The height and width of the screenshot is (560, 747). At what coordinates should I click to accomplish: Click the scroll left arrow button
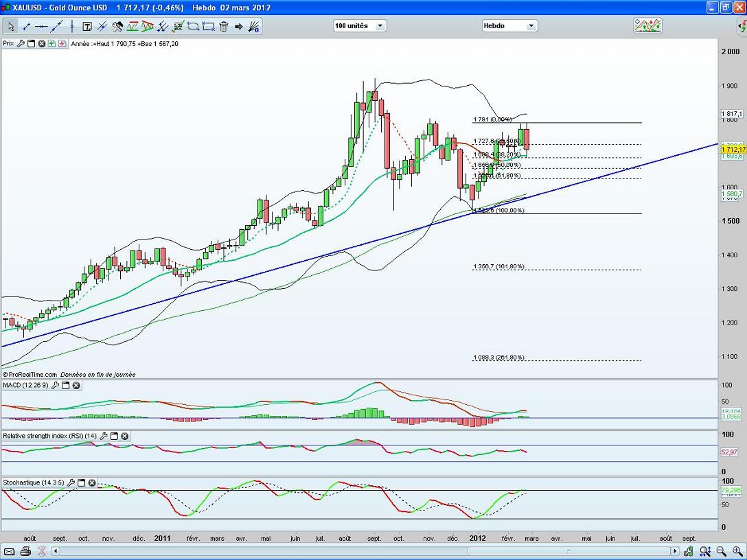(x=56, y=551)
